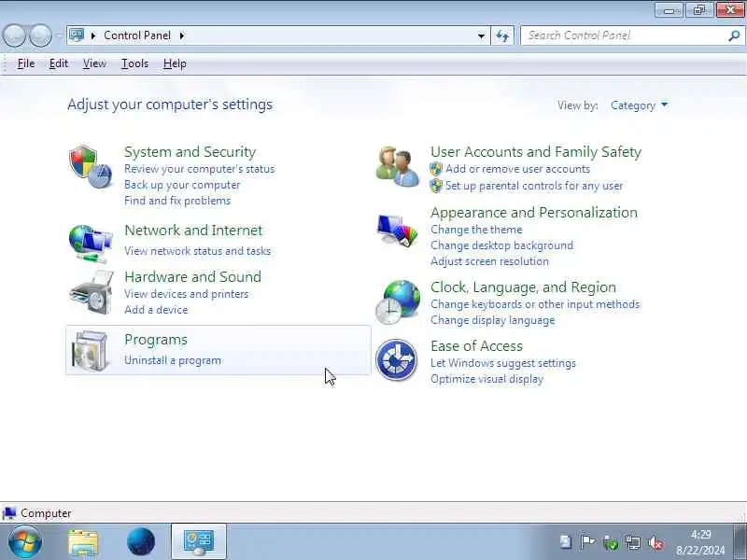Viewport: 747px width, 560px height.
Task: Click Change display language
Action: pyautogui.click(x=493, y=320)
